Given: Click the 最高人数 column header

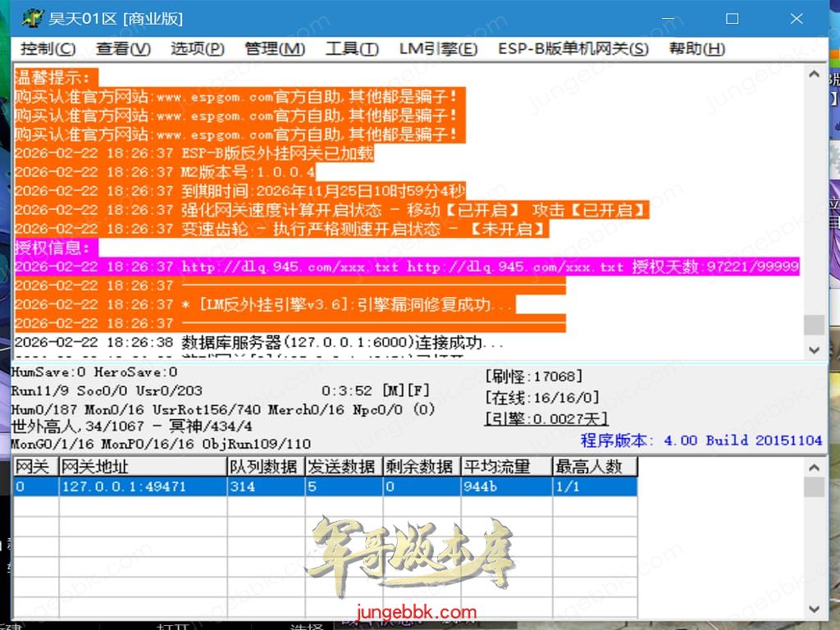Looking at the screenshot, I should pos(594,467).
